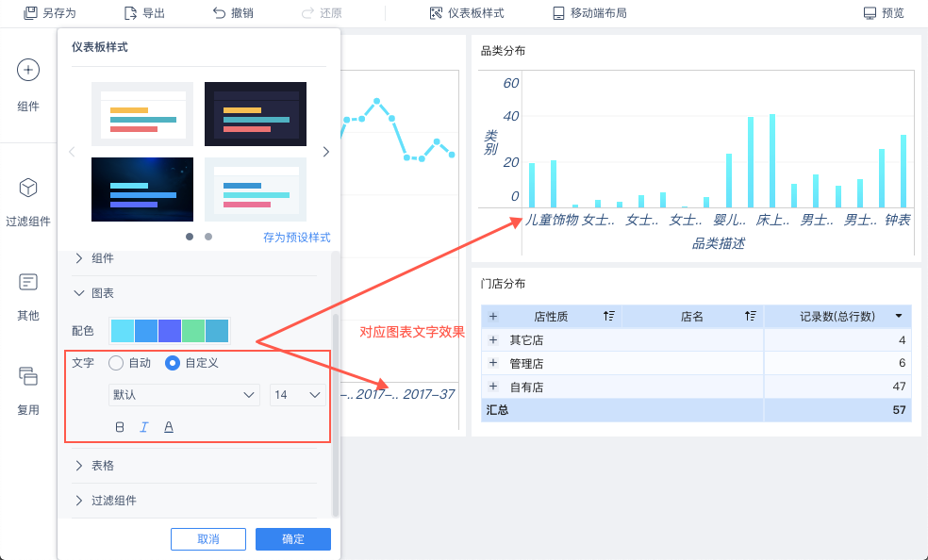The width and height of the screenshot is (928, 560).
Task: Click the 取消 button
Action: click(x=208, y=539)
